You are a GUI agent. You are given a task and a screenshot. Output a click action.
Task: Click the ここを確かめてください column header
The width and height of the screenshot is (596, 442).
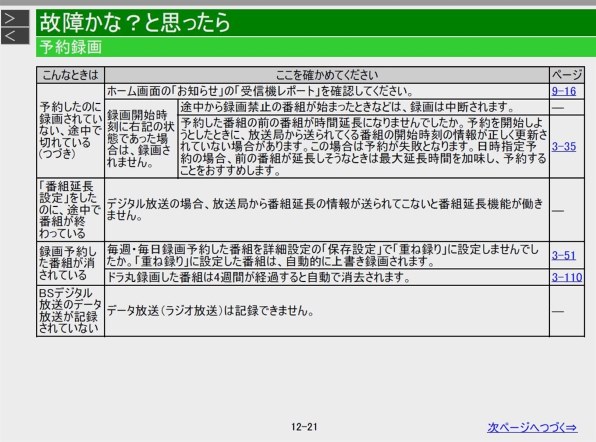click(x=327, y=75)
